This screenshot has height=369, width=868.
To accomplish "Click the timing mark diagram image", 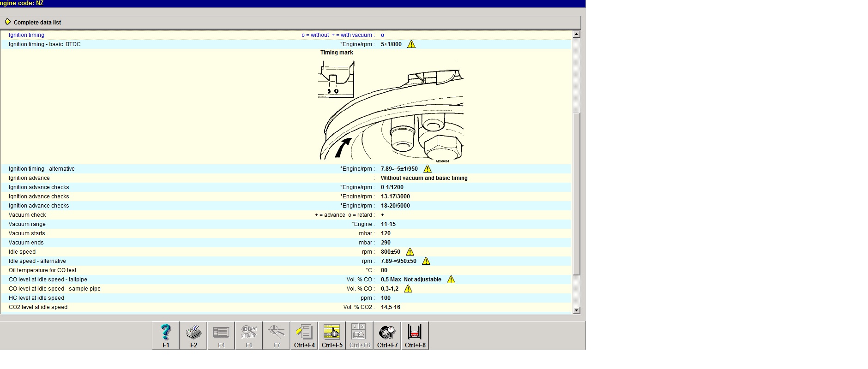I will (x=391, y=111).
